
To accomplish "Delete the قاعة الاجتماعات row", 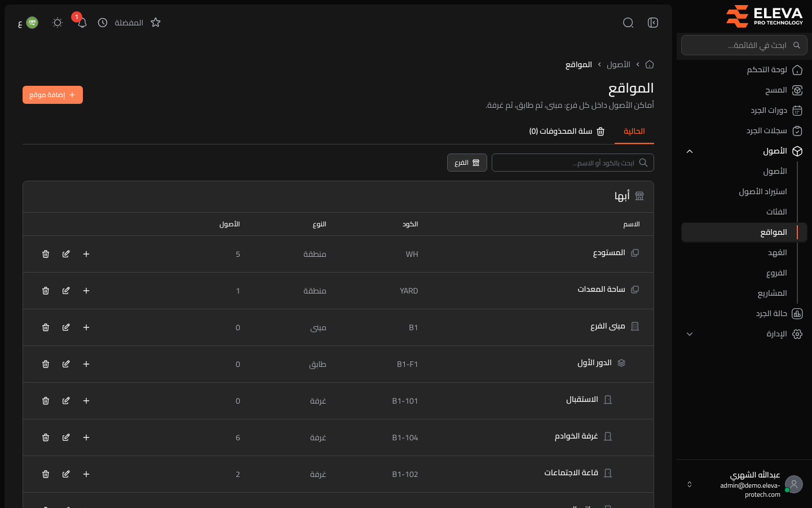I will (46, 474).
